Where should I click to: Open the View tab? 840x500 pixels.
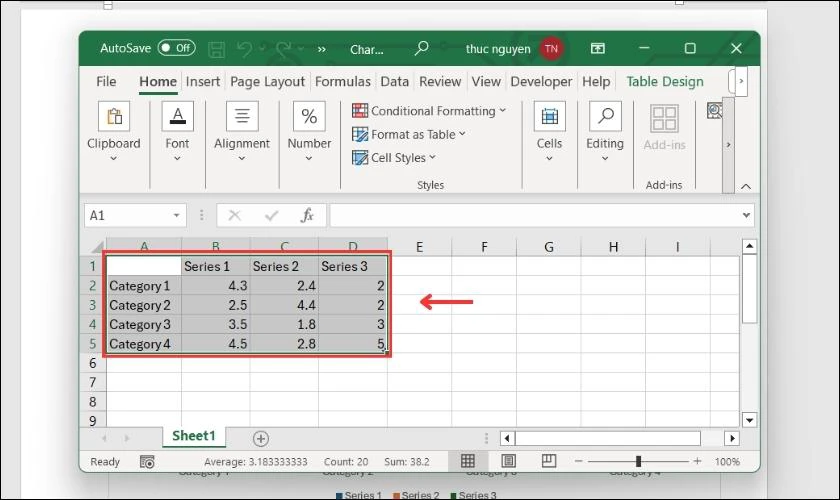coord(486,81)
